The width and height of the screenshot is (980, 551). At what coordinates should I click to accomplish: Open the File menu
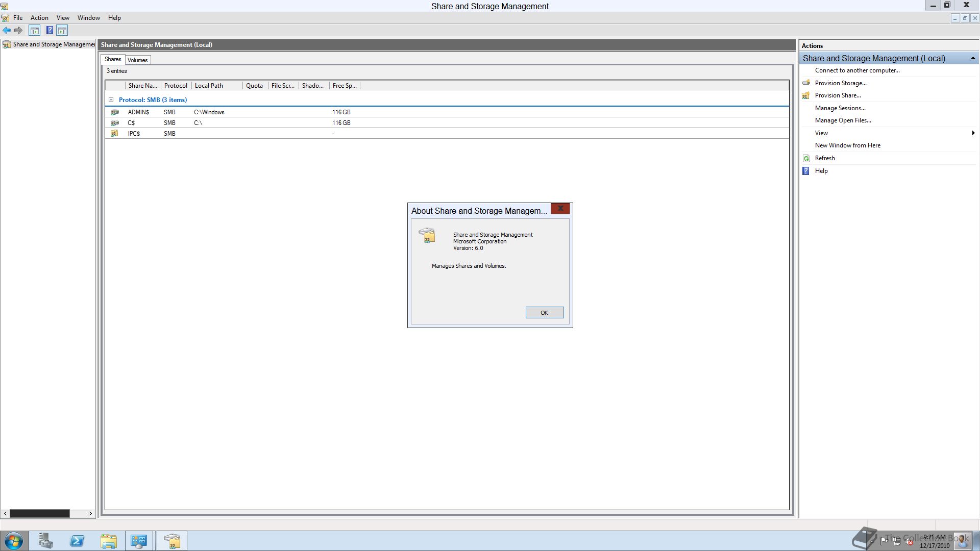[x=18, y=18]
